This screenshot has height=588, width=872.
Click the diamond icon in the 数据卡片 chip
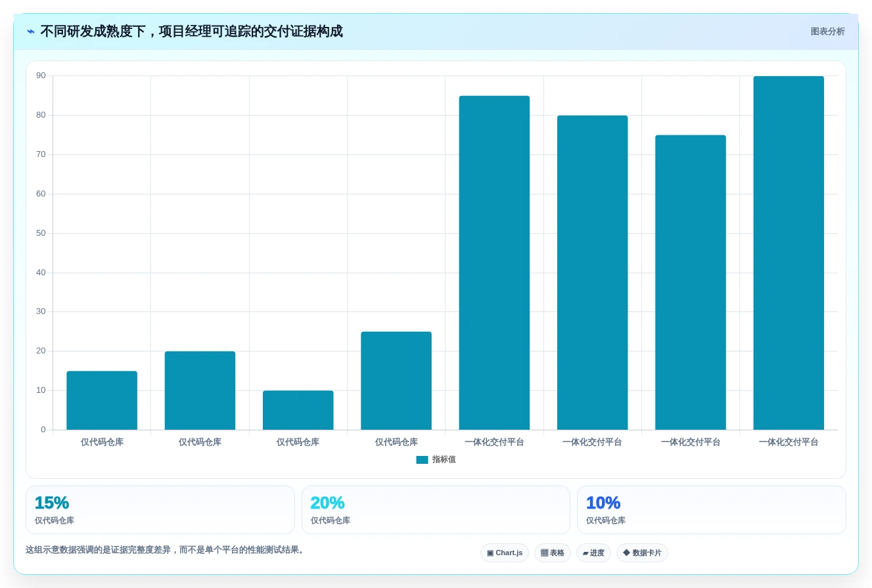[x=626, y=553]
